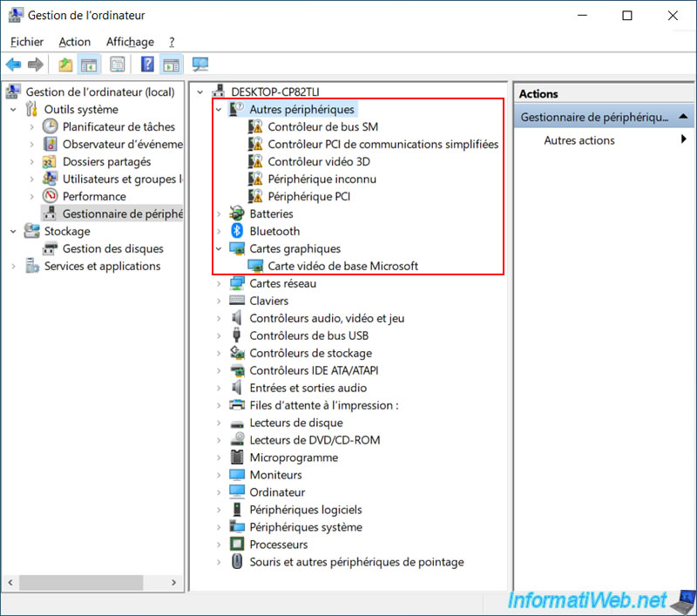Collapse the Outils système node
Viewport: 697px width, 616px height.
[13, 109]
